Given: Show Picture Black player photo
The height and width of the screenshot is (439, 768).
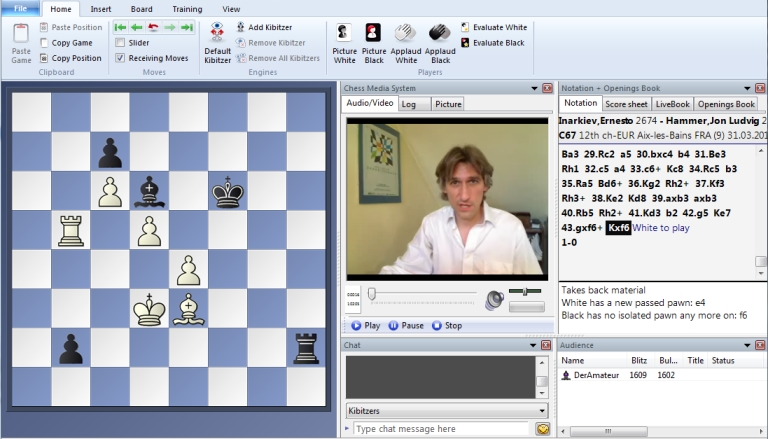Looking at the screenshot, I should (x=374, y=43).
